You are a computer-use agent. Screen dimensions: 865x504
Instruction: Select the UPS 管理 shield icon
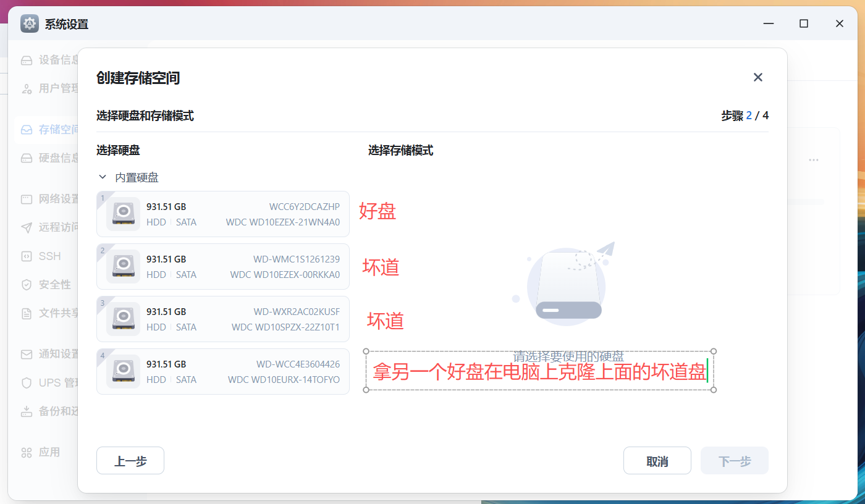(x=26, y=382)
